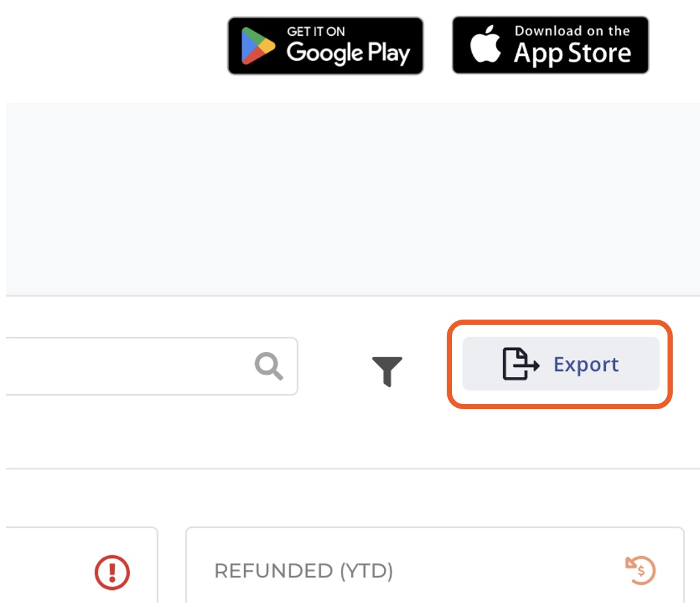700x608 pixels.
Task: Open the filter funnel icon
Action: 388,372
